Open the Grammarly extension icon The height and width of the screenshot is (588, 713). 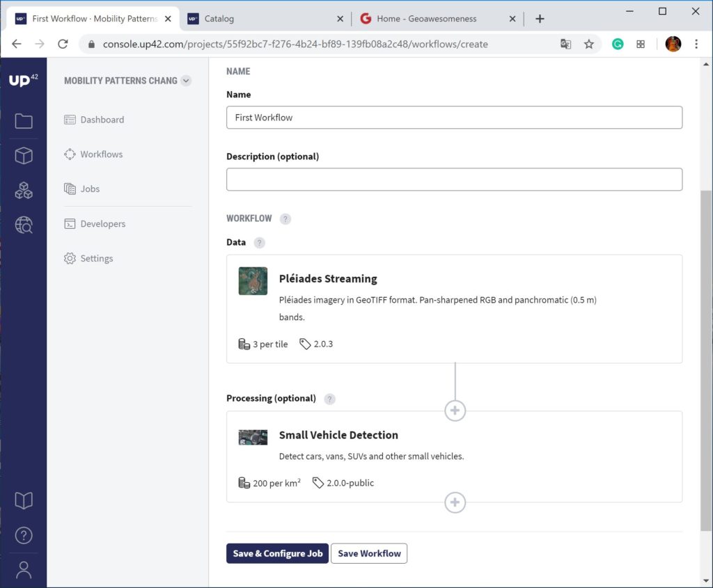tap(618, 44)
